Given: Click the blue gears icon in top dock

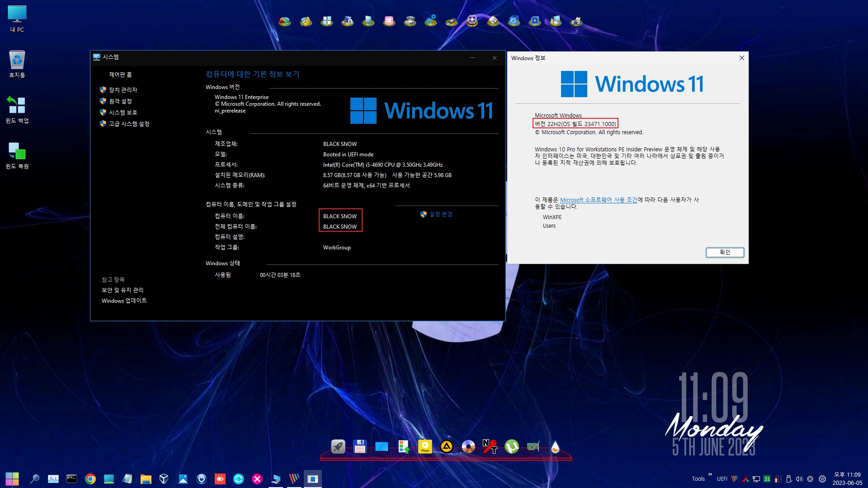Looking at the screenshot, I should 430,21.
